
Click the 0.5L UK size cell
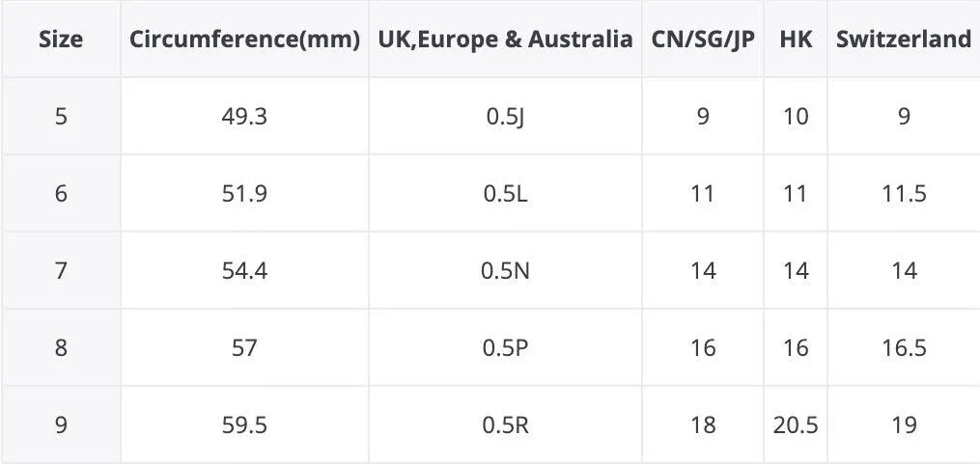click(x=505, y=194)
